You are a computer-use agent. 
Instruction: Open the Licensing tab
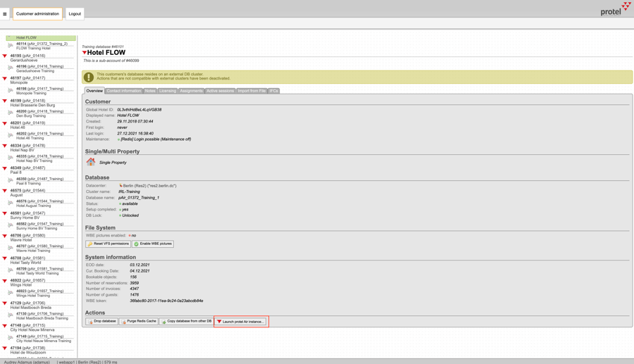168,91
